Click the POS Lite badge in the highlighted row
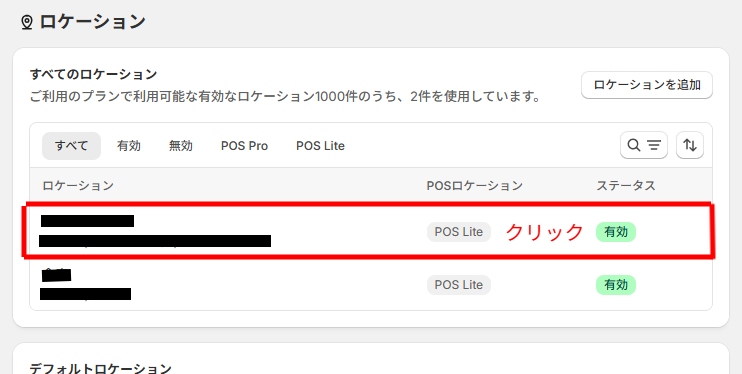 (459, 232)
